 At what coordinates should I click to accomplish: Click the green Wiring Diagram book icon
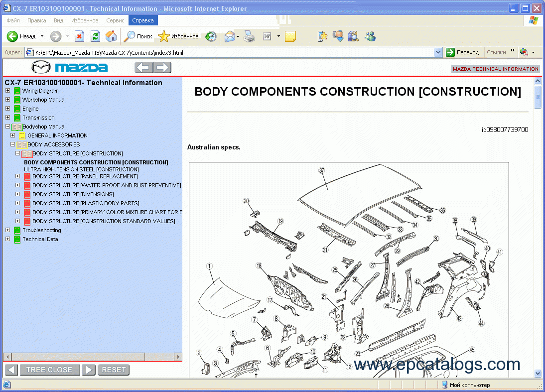point(17,91)
